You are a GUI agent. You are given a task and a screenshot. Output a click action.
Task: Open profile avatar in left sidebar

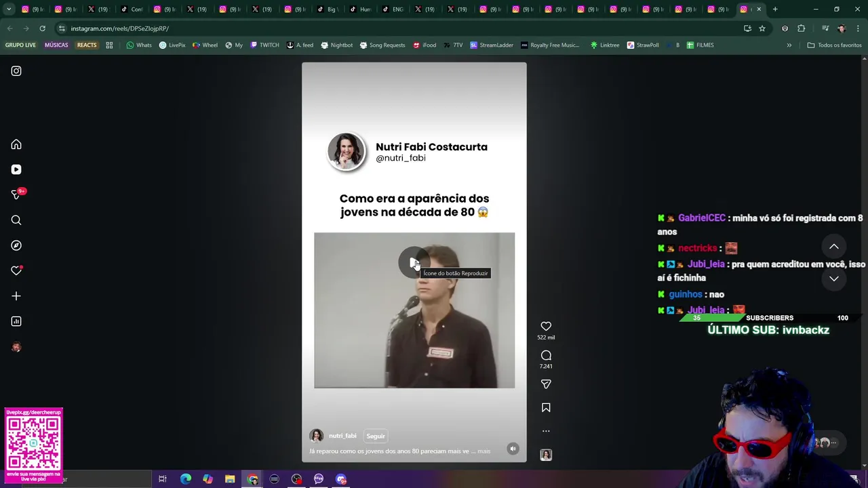(x=16, y=347)
